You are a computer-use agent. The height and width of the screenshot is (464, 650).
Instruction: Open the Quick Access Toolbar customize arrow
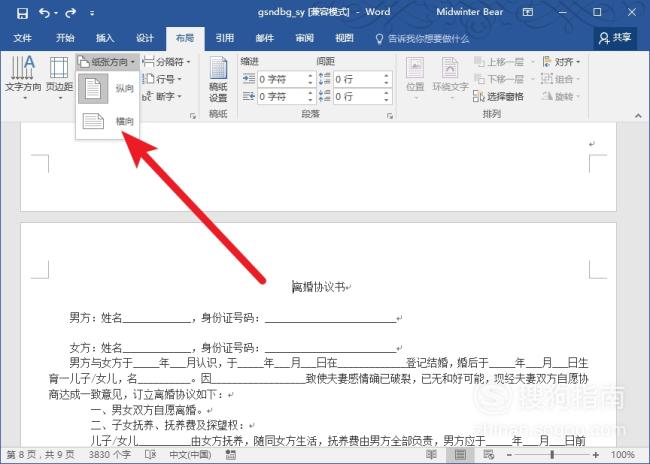pyautogui.click(x=92, y=13)
